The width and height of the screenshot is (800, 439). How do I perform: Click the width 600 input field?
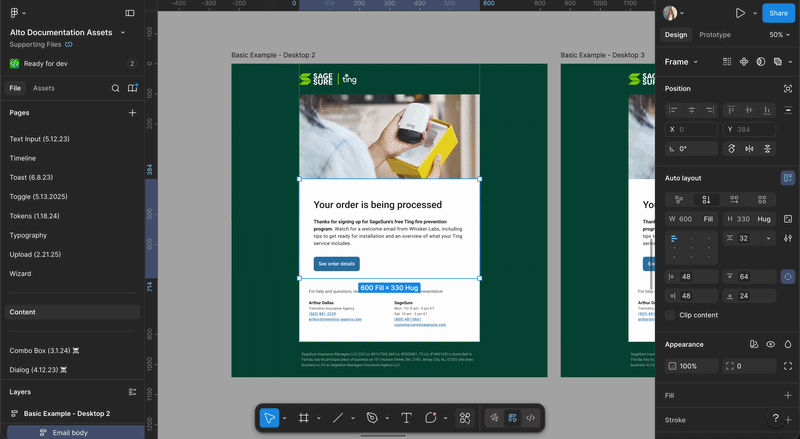691,219
